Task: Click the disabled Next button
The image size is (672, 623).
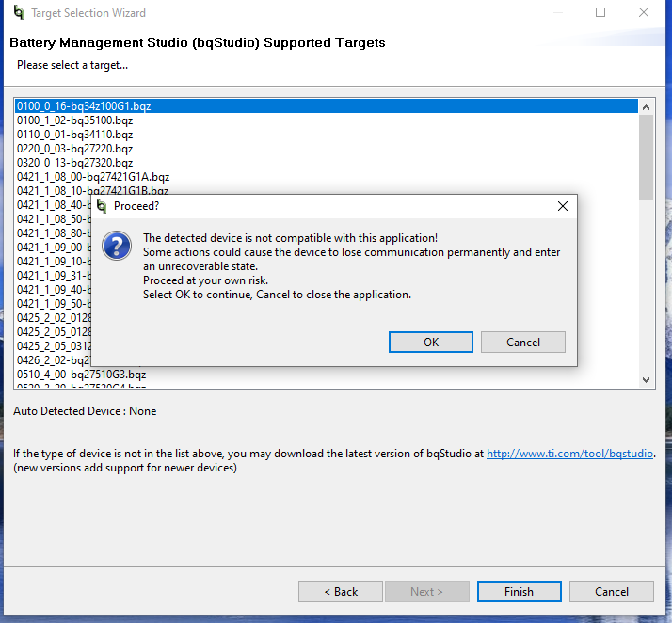Action: [427, 591]
